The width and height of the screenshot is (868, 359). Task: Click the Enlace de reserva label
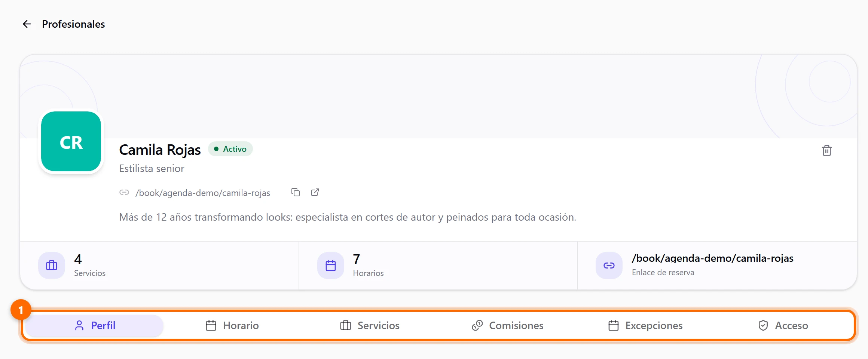663,272
